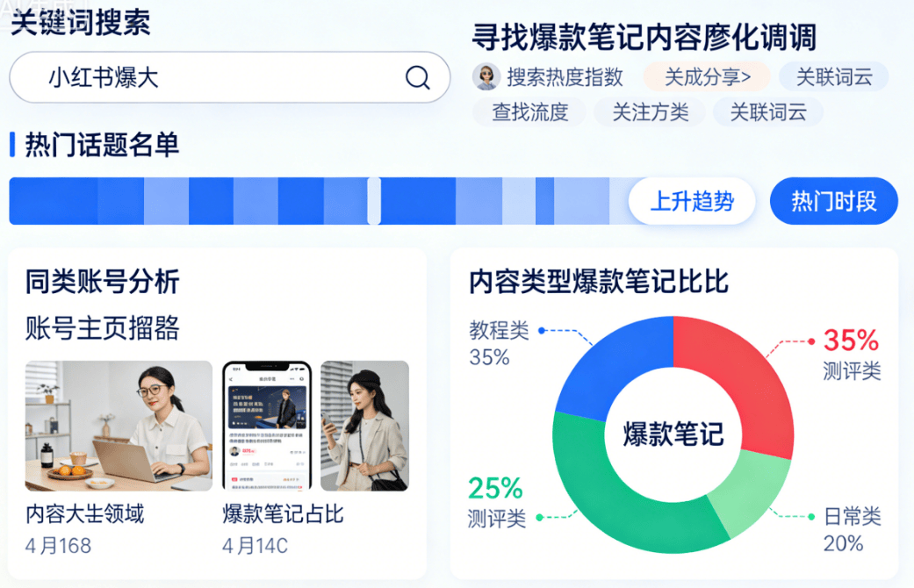Focus the 小红书爆大 keyword search field
Image resolution: width=914 pixels, height=588 pixels.
(x=211, y=77)
